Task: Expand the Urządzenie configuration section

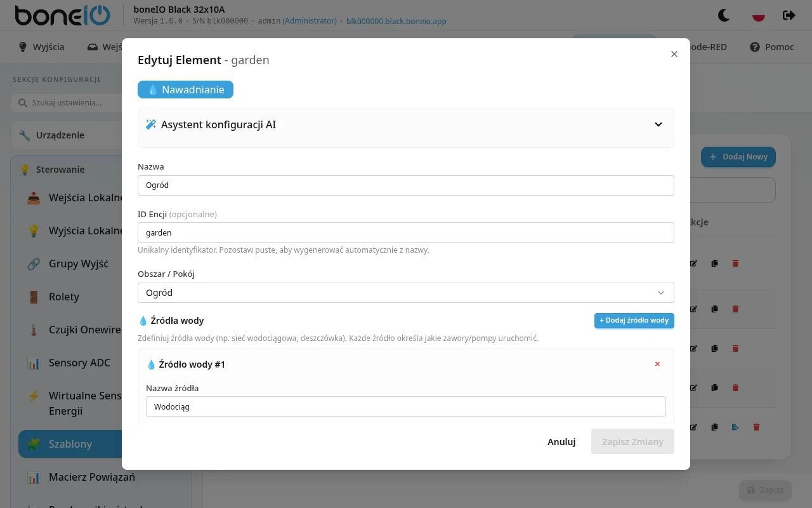Action: click(x=67, y=135)
